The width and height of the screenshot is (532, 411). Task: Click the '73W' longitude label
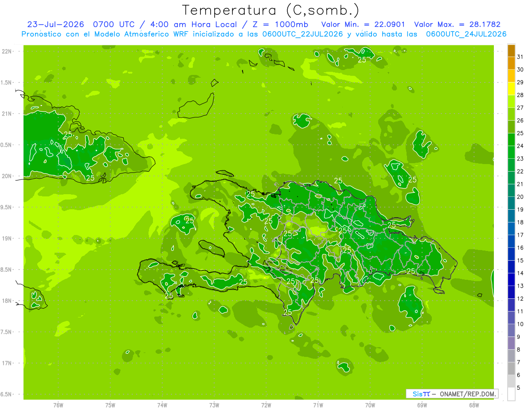[214, 405]
